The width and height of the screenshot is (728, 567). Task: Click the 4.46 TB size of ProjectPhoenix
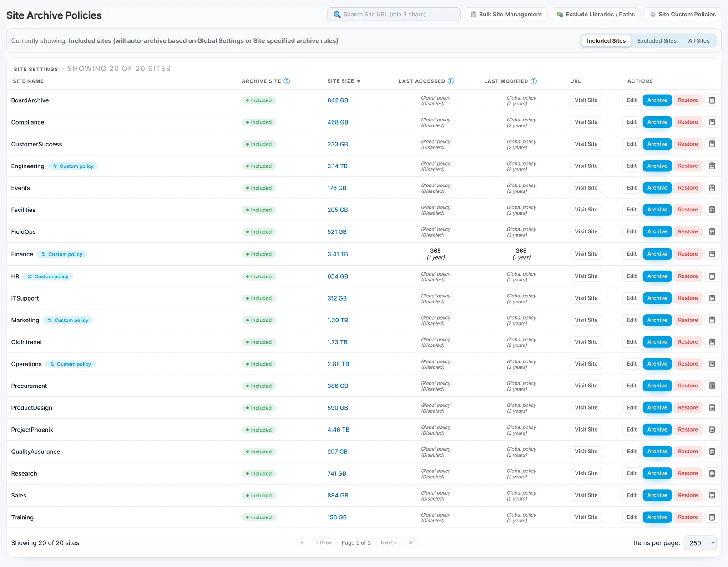click(x=338, y=430)
